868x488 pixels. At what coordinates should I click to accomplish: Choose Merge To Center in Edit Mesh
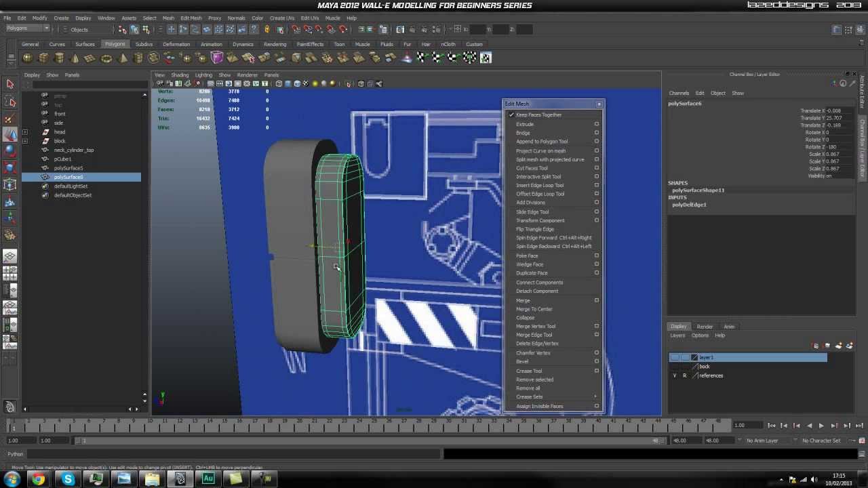(x=534, y=309)
